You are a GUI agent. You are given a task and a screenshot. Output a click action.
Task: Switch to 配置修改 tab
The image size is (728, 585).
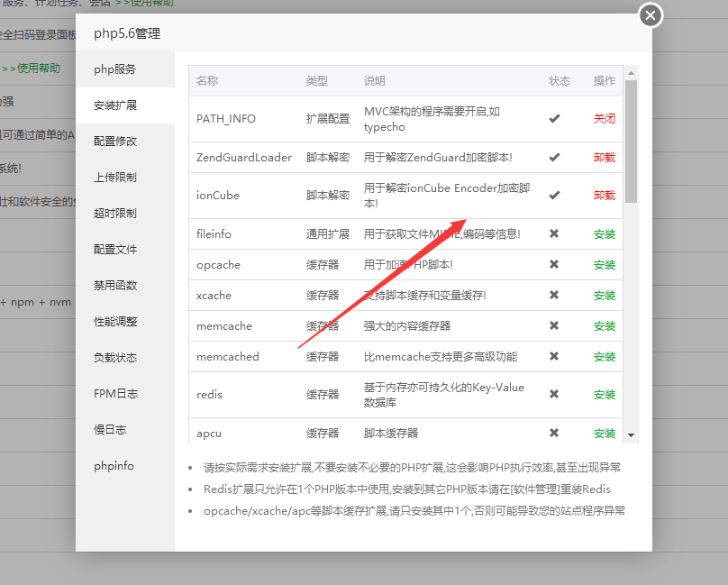click(115, 141)
